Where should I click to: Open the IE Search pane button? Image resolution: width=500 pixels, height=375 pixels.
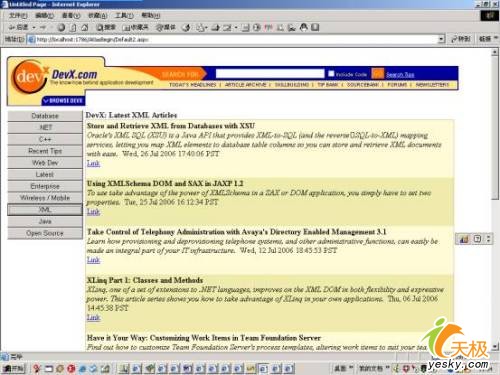point(106,27)
